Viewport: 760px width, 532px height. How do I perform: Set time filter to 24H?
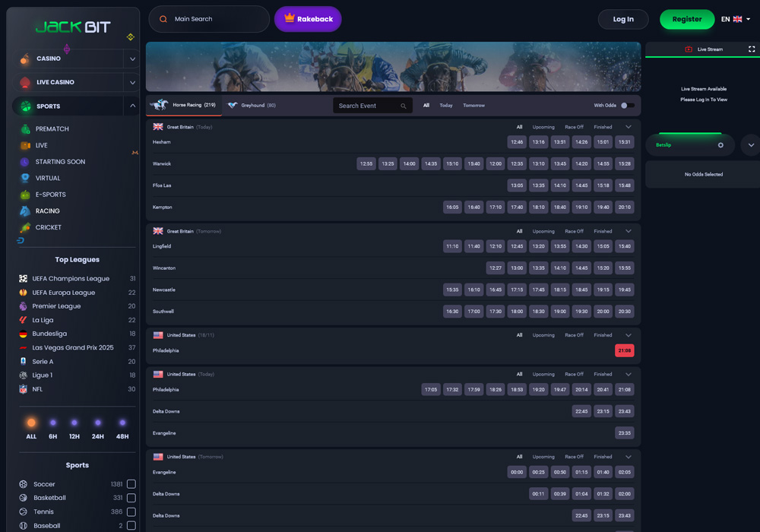click(x=98, y=428)
